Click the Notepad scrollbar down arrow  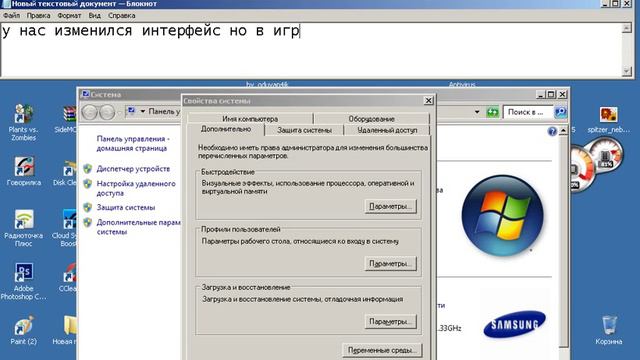point(627,71)
